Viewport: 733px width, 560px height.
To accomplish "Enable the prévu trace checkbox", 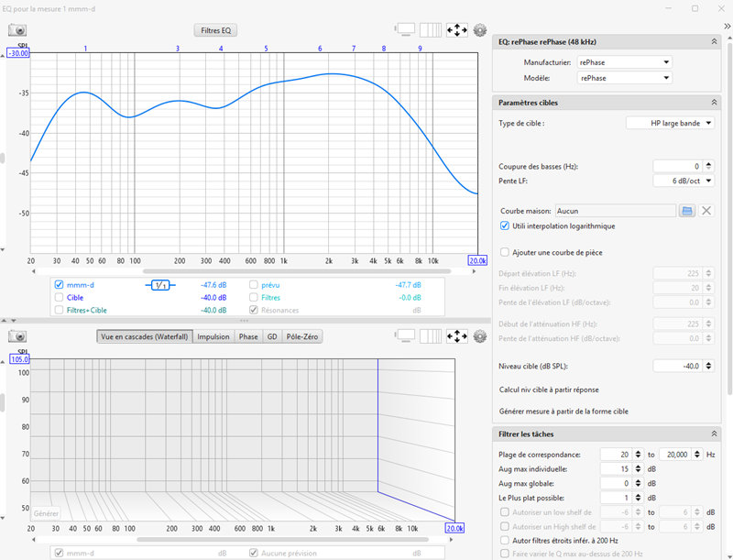I will tap(254, 285).
